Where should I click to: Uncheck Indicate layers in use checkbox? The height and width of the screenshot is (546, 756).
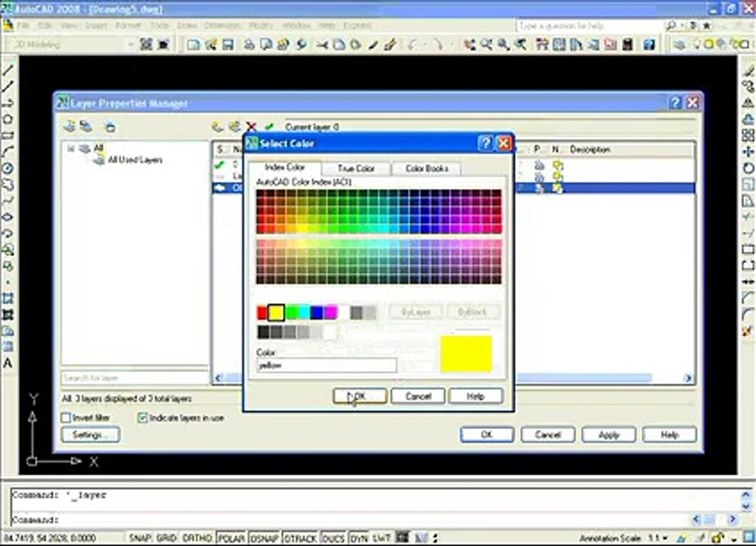(x=143, y=418)
